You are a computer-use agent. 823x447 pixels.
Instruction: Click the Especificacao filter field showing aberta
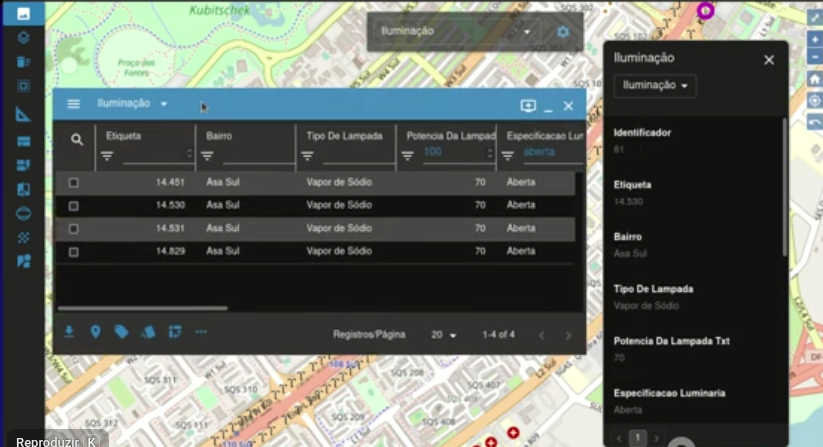[553, 153]
